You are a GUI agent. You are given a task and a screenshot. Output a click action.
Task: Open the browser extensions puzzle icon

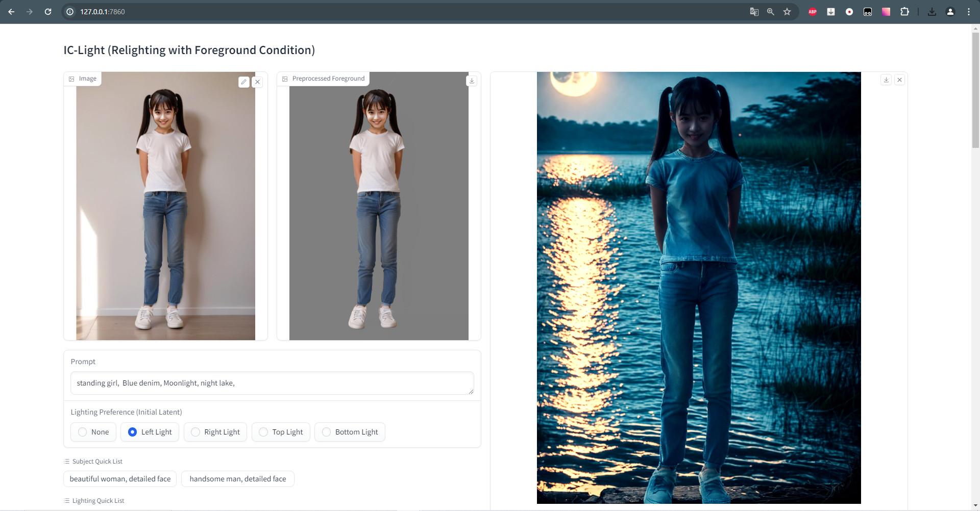point(904,12)
